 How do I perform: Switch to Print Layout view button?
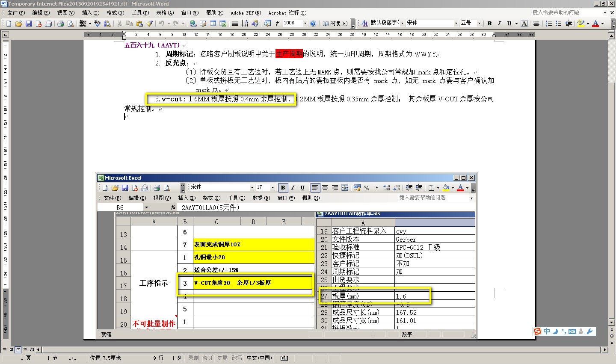tap(18, 350)
